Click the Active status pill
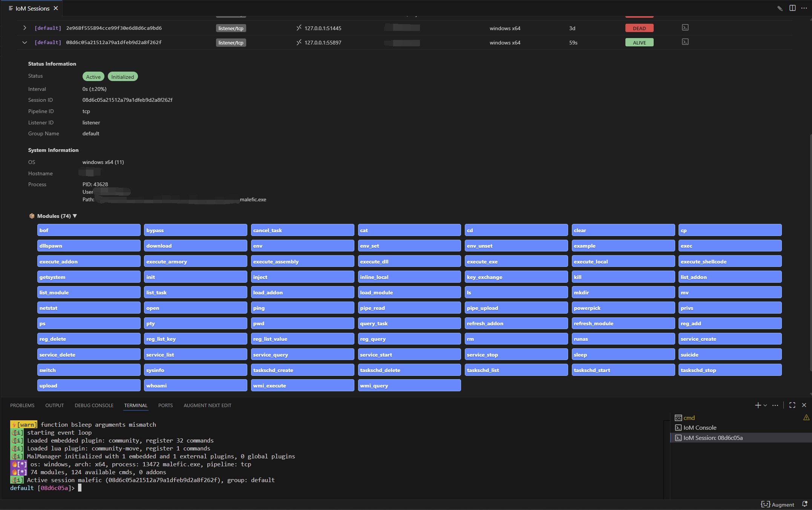The width and height of the screenshot is (812, 510). coord(93,77)
